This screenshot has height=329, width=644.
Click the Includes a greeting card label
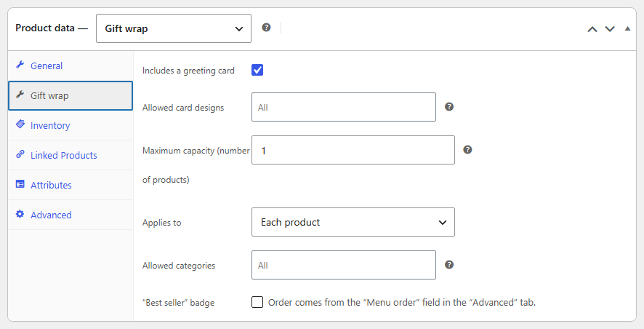pyautogui.click(x=188, y=71)
